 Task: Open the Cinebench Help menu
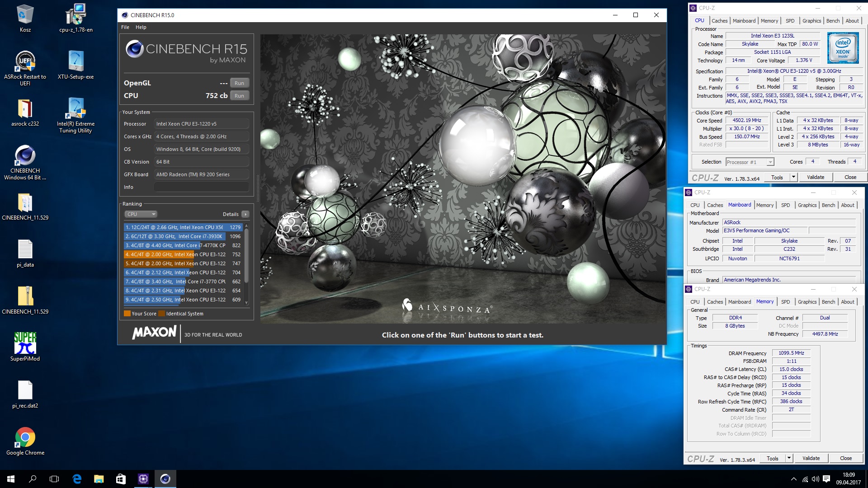(141, 27)
